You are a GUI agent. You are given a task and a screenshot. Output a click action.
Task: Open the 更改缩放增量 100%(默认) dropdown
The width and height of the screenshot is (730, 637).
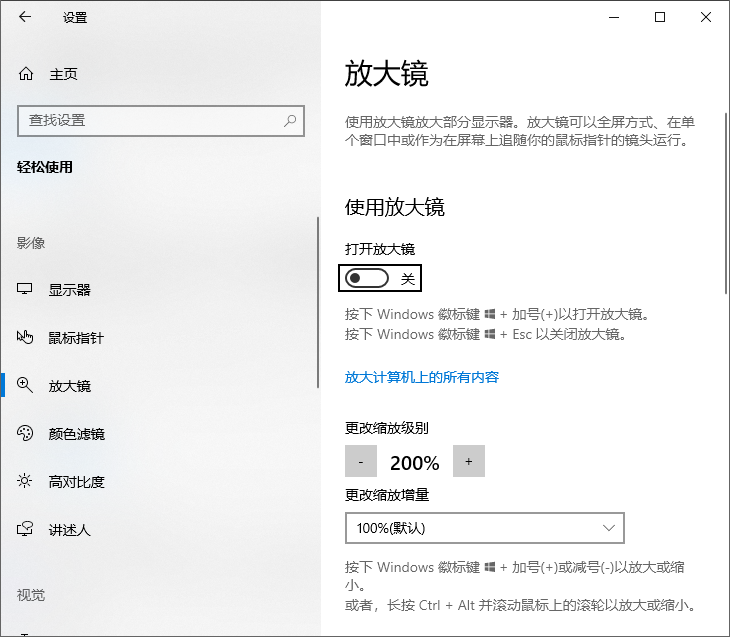pos(485,528)
